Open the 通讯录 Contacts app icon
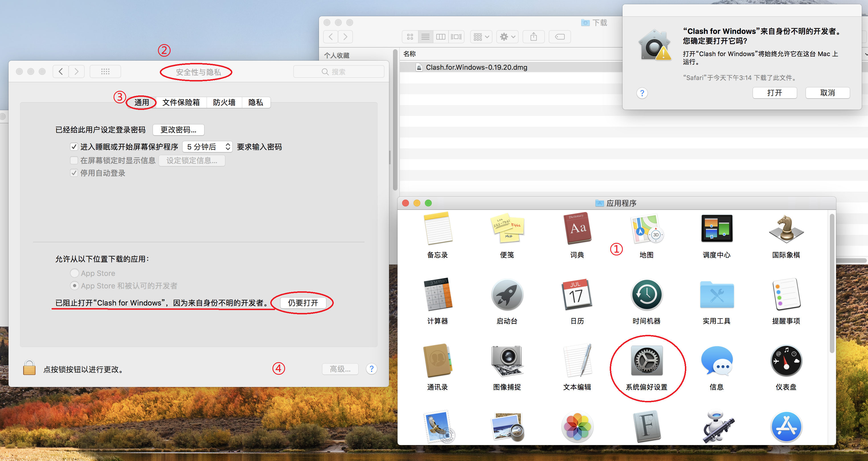 click(x=437, y=360)
